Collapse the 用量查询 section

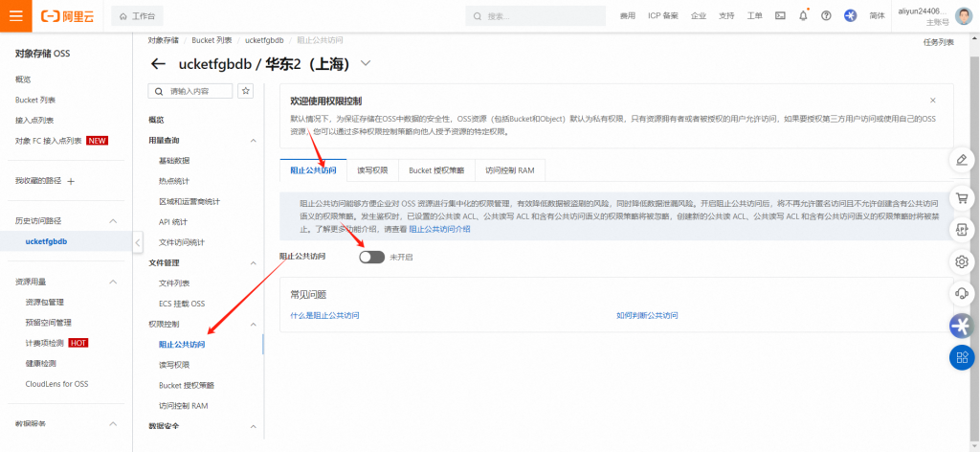coord(253,141)
